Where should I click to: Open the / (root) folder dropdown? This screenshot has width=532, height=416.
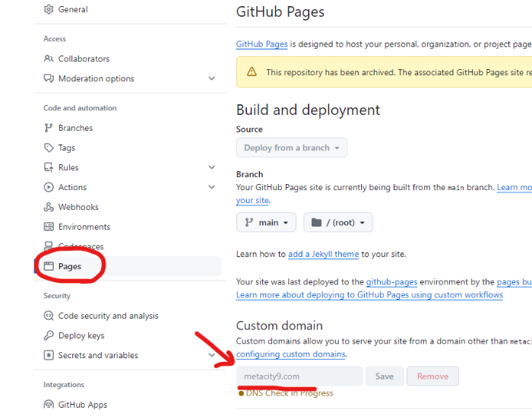[x=338, y=223]
